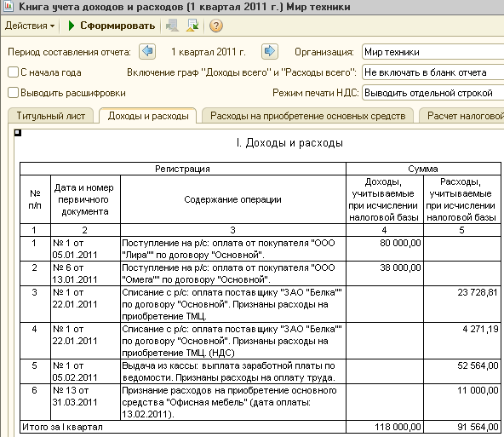Click the Сформировать button

[112, 26]
